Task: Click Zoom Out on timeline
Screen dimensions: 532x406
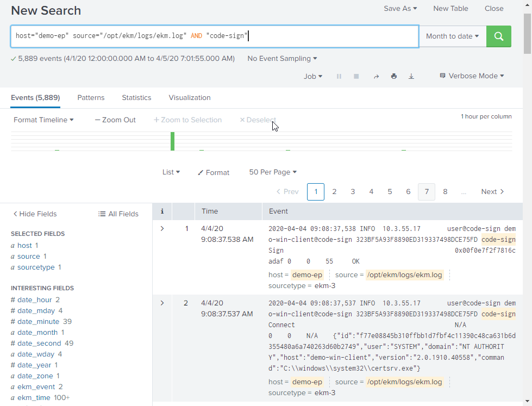Action: (115, 120)
